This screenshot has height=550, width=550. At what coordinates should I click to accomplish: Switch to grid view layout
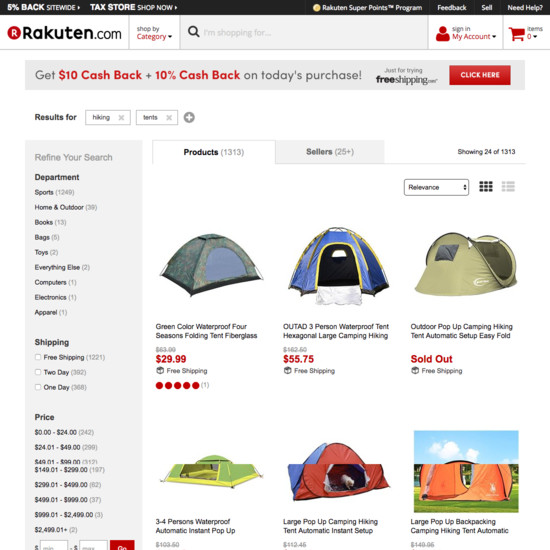[x=486, y=187]
